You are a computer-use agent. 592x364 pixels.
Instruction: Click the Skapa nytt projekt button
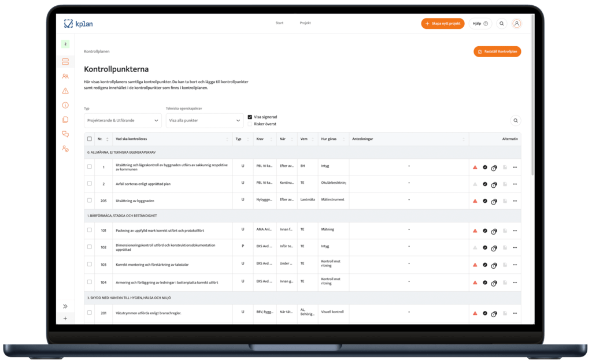click(442, 24)
